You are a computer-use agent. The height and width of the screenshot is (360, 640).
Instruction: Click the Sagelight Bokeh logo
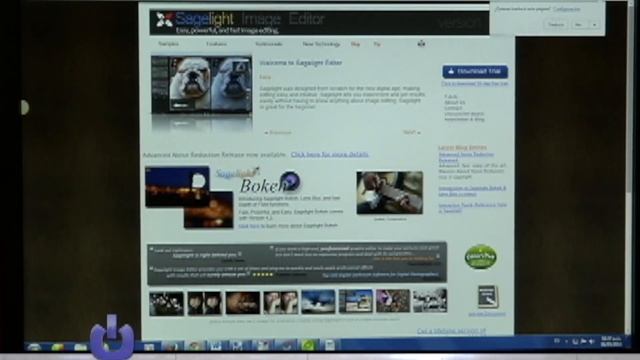(258, 180)
